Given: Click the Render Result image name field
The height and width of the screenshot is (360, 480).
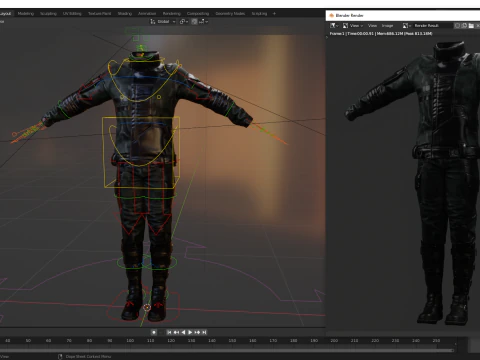Looking at the screenshot, I should (x=432, y=26).
